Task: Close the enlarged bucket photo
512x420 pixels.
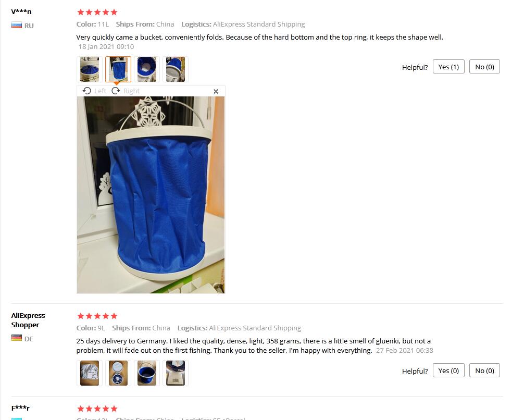Action: (x=216, y=91)
